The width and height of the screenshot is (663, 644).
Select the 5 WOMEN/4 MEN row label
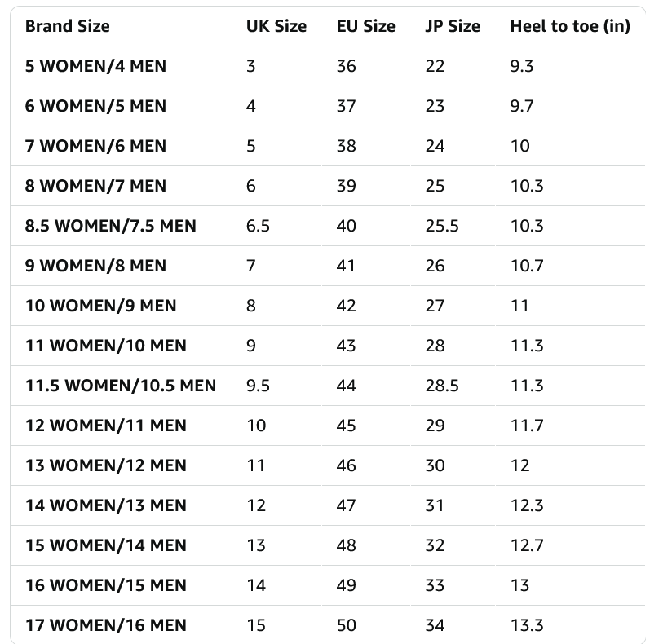coord(95,66)
